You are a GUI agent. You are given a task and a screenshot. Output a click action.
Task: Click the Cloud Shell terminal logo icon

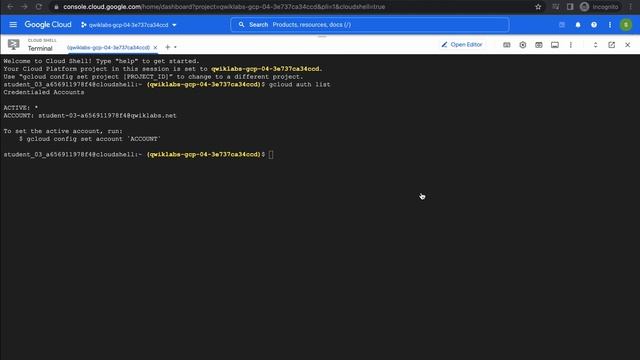[x=13, y=44]
